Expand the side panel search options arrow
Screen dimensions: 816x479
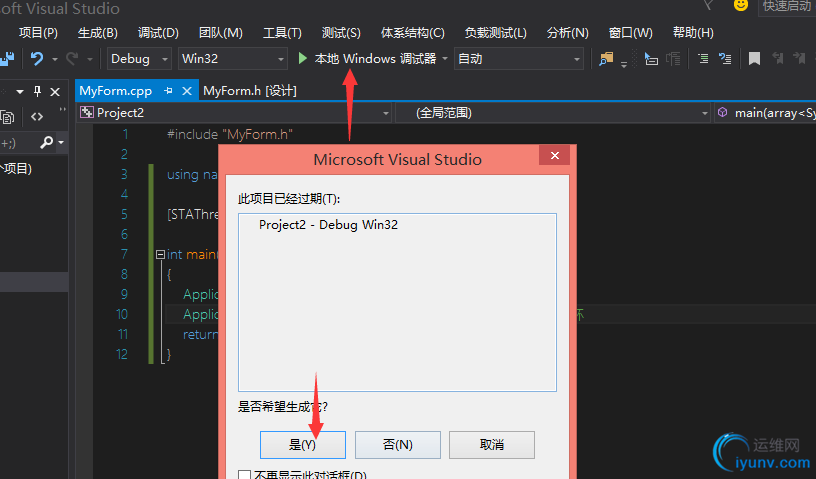[x=61, y=142]
